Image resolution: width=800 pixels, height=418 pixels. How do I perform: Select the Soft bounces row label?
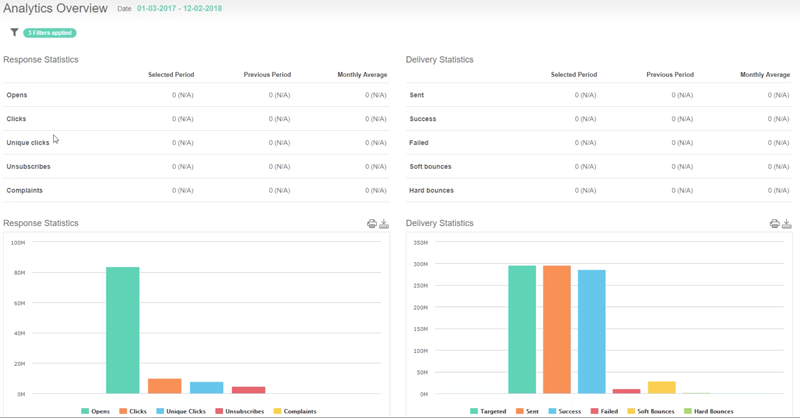point(430,166)
